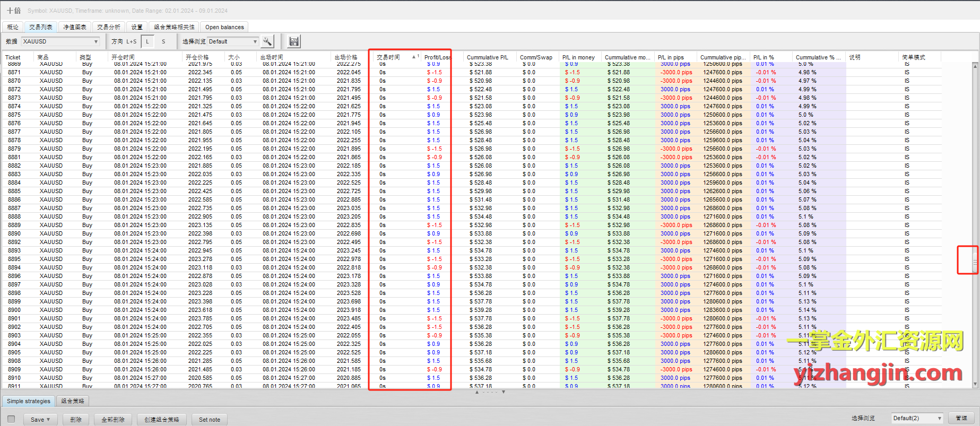Sort by the Profit/Loss column header

pyautogui.click(x=437, y=57)
